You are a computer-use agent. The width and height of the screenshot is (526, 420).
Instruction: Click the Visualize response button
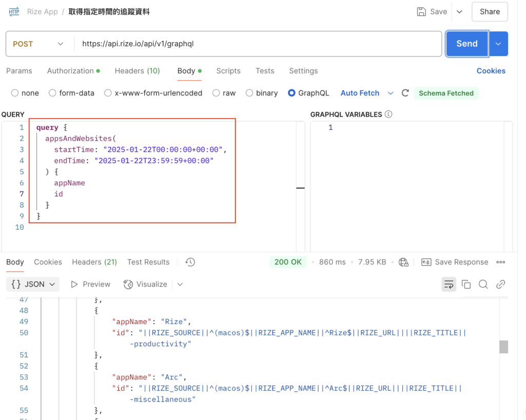145,284
